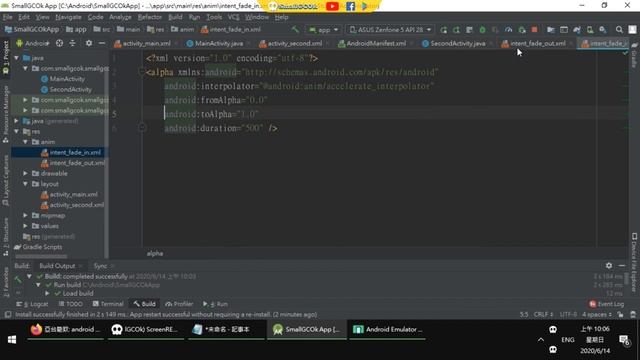Open Project panel settings gear
640x360 pixels.
pos(89,43)
